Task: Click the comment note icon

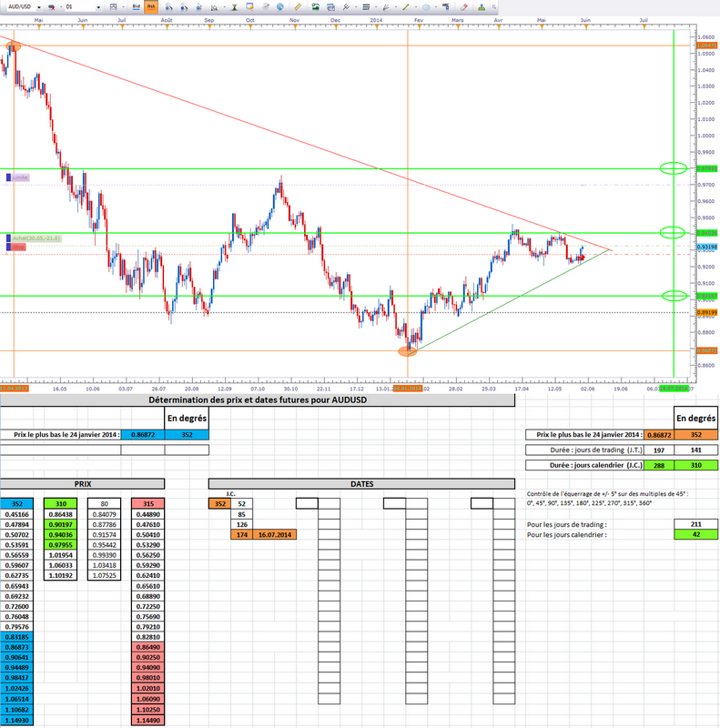Action: coord(249,7)
